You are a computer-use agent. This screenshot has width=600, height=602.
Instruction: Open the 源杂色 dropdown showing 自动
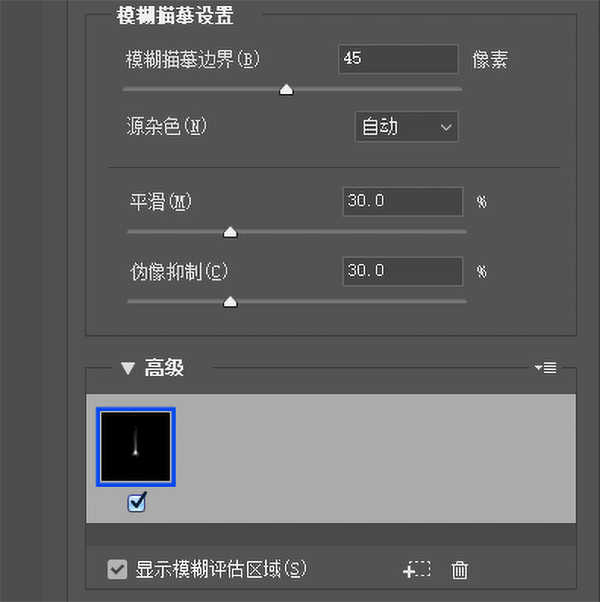point(407,127)
